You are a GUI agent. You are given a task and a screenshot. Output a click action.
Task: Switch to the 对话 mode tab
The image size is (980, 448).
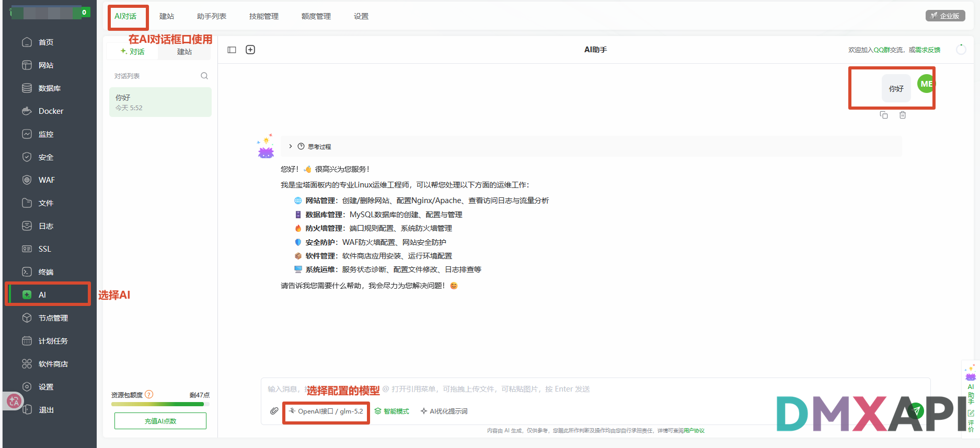pyautogui.click(x=132, y=51)
